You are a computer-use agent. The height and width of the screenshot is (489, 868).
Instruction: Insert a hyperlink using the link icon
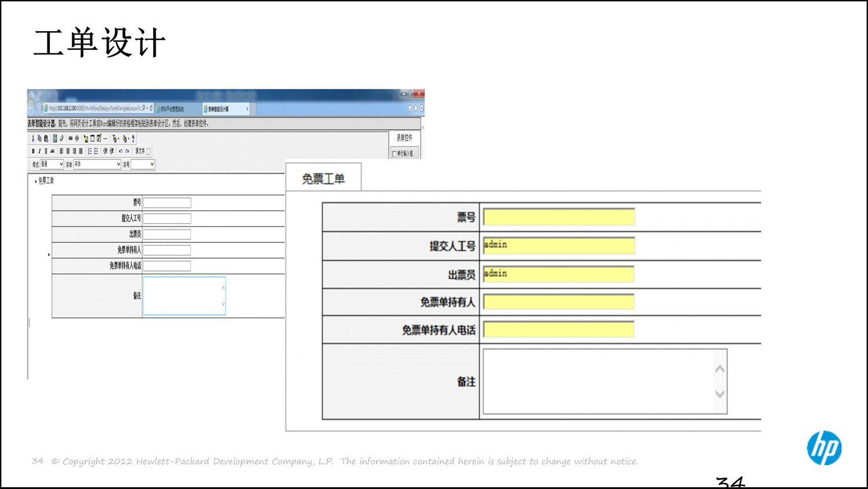tap(71, 138)
